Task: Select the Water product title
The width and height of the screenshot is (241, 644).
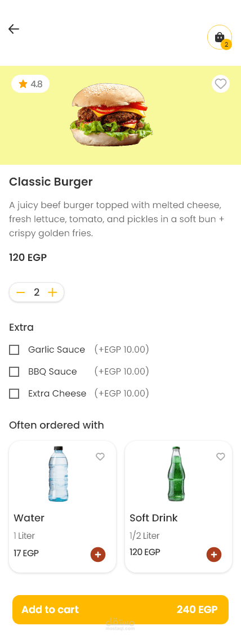Action: click(x=29, y=518)
